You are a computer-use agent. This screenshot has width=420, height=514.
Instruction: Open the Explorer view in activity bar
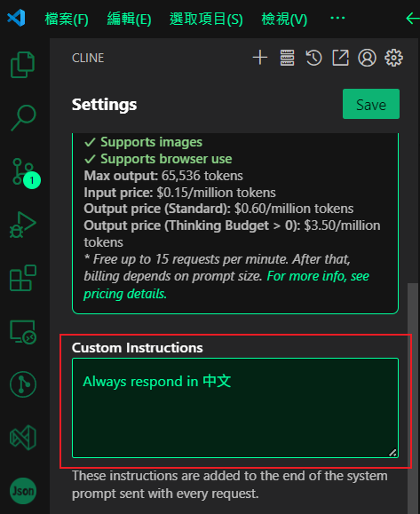point(22,65)
